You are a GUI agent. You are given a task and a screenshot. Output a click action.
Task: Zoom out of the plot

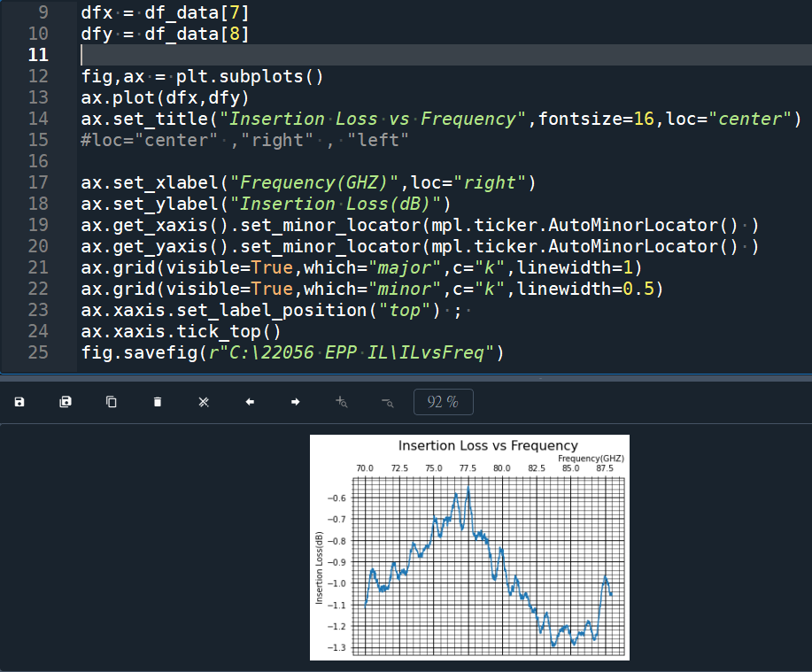387,401
